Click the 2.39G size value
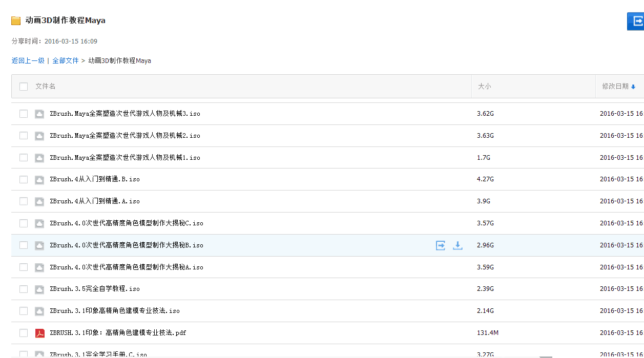 (485, 289)
